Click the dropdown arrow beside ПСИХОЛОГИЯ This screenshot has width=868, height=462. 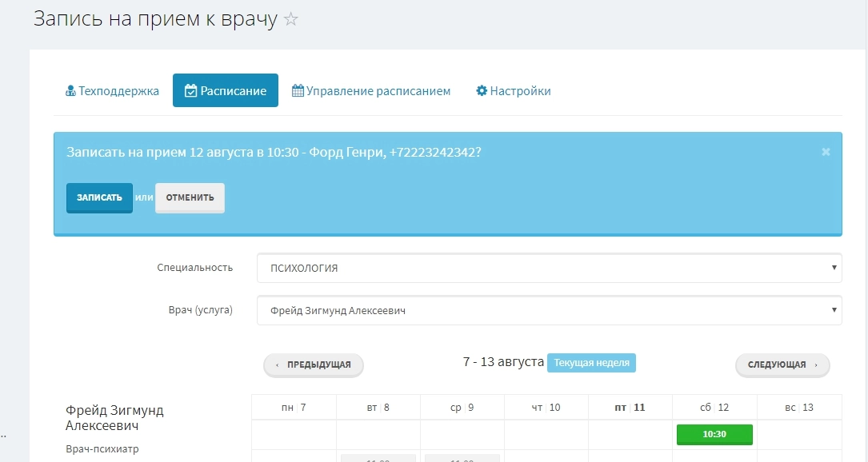coord(833,268)
